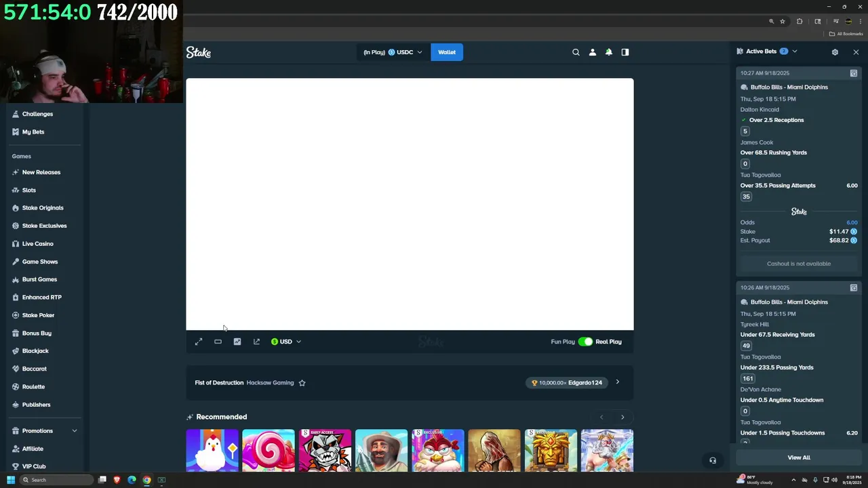868x488 pixels.
Task: Open Baccarat category
Action: pyautogui.click(x=34, y=369)
